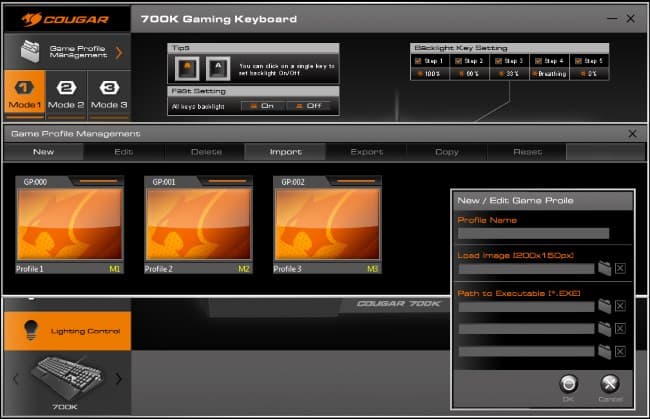The width and height of the screenshot is (650, 419).
Task: Browse folder for second executable path
Action: coord(604,329)
